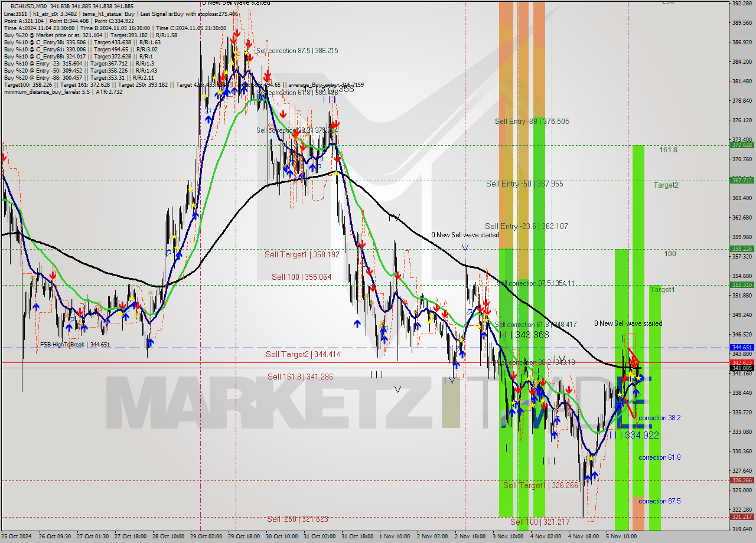Click the 319.640 price axis value
This screenshot has height=543, width=756.
tap(742, 529)
